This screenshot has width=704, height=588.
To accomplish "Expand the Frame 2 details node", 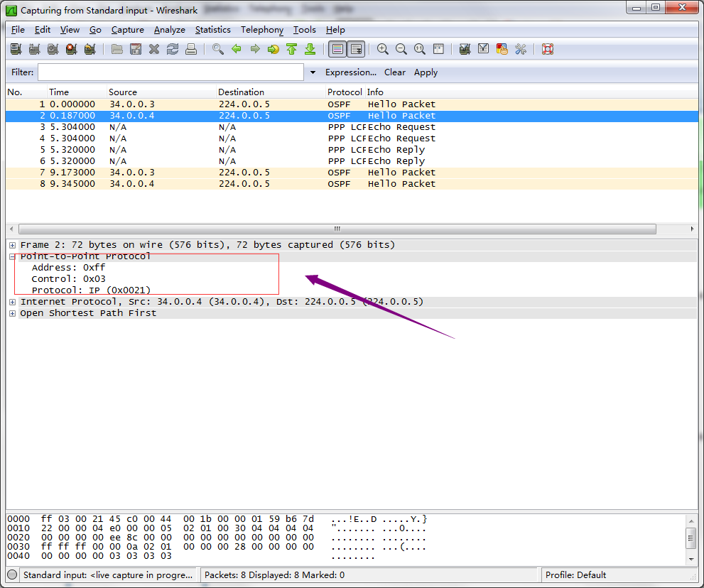I will point(13,245).
